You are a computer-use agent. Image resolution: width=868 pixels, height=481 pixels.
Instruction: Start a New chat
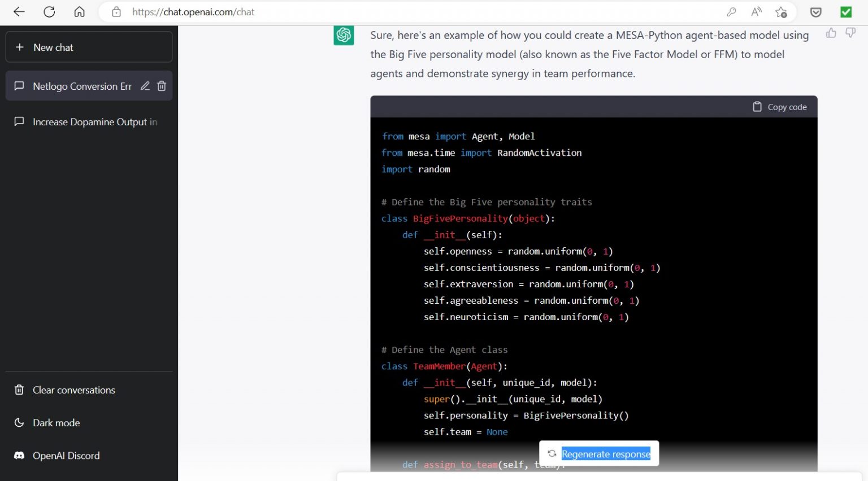tap(89, 47)
